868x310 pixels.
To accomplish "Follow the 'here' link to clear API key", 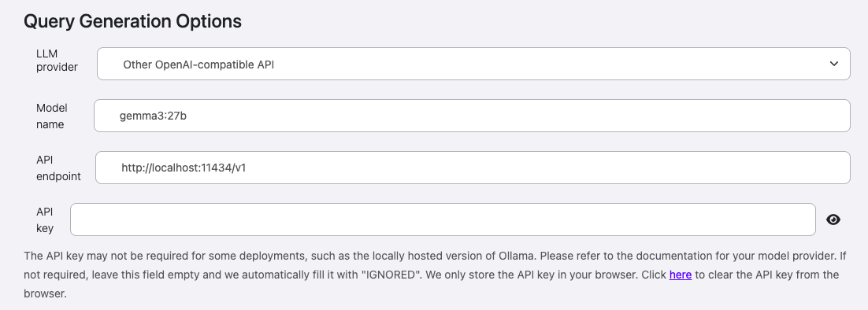I will click(x=681, y=275).
